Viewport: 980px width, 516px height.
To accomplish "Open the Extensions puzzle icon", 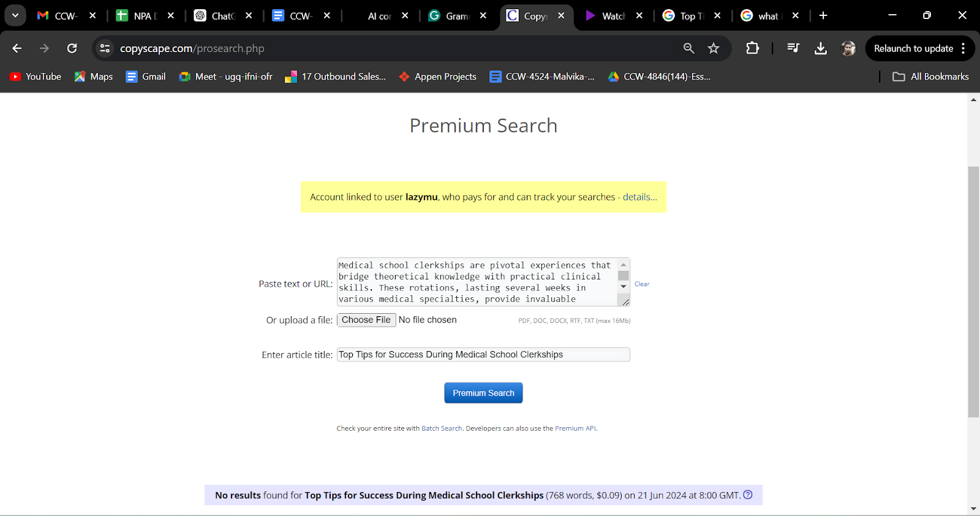I will (752, 48).
